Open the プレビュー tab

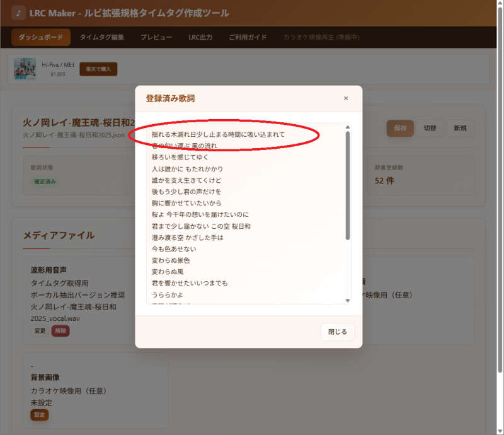pos(156,37)
